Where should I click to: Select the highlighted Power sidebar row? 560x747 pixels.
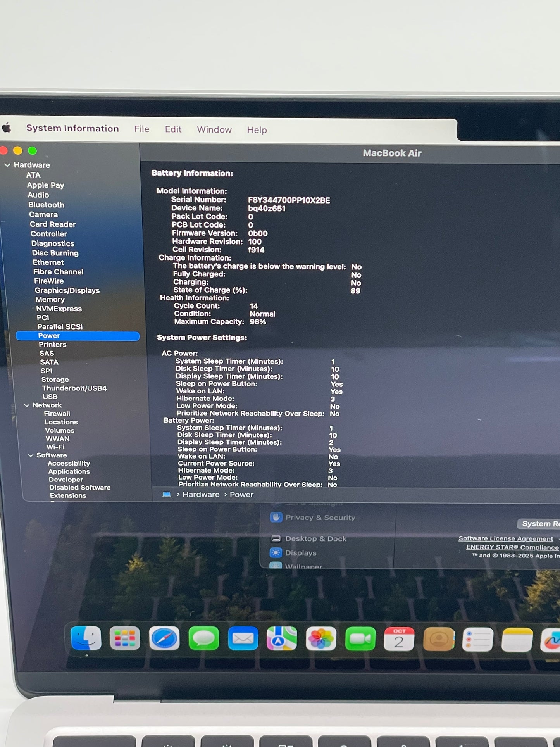(x=78, y=336)
